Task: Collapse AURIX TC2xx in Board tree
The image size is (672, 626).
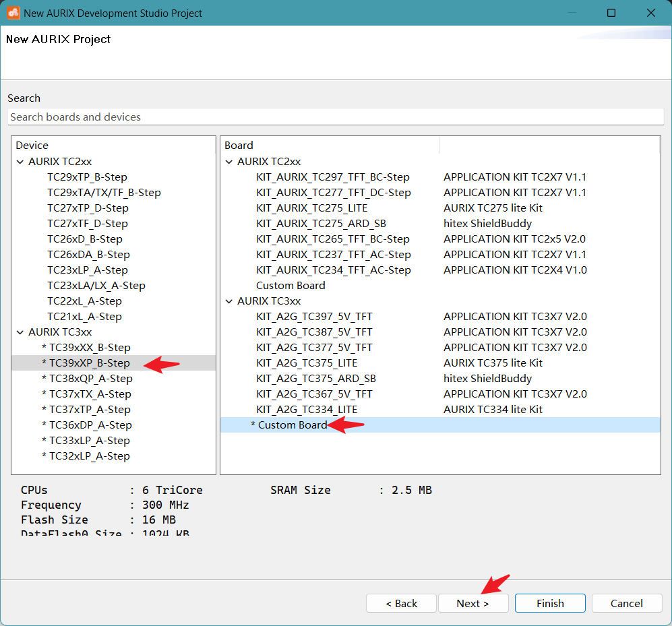Action: click(x=229, y=162)
